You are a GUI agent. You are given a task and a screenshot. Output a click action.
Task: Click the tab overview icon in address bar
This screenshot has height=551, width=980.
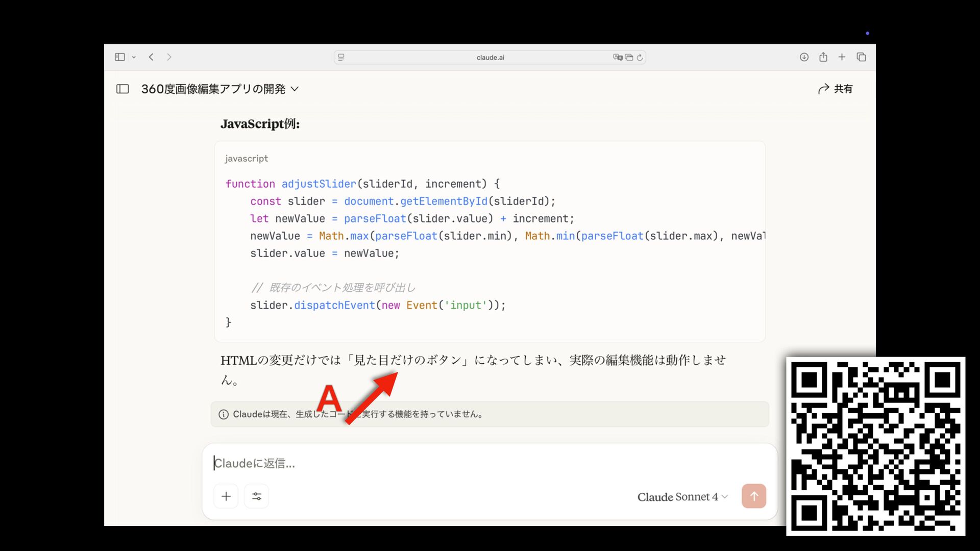629,57
